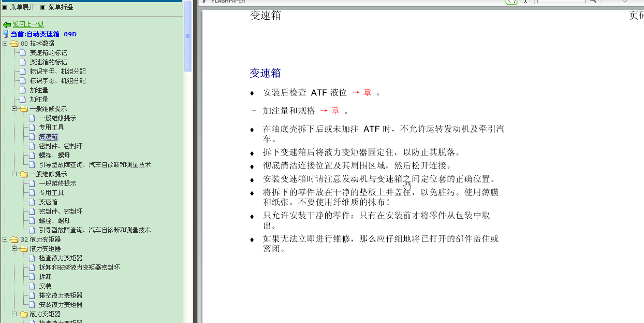Click the page icon beside 排空液力变矩器
The height and width of the screenshot is (323, 644).
click(32, 296)
